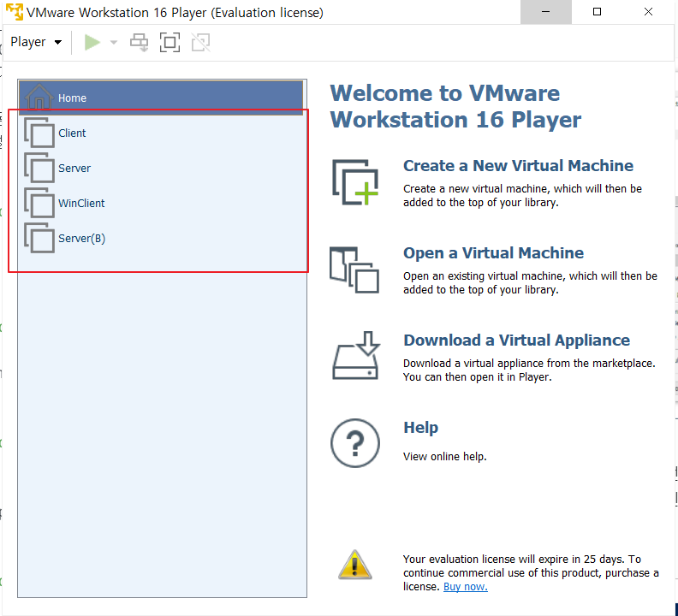Click the download appliance drive icon
The height and width of the screenshot is (616, 678).
pos(356,356)
